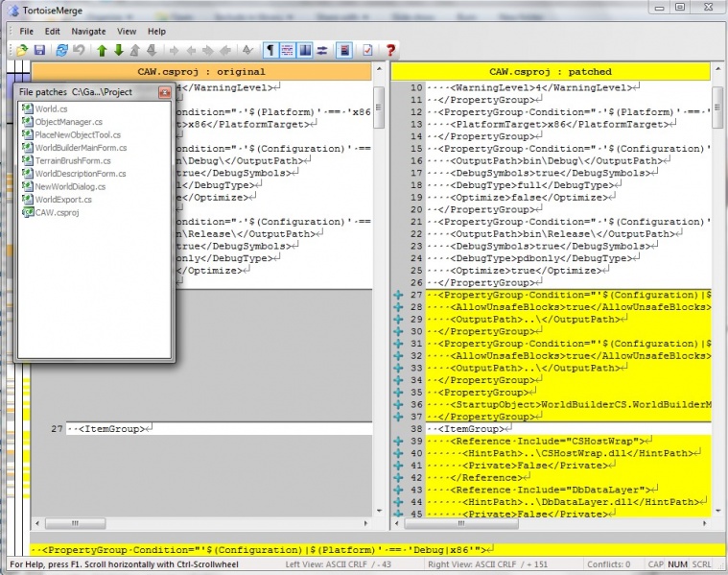The image size is (728, 575).
Task: Reload the files with the refresh icon
Action: pyautogui.click(x=61, y=50)
